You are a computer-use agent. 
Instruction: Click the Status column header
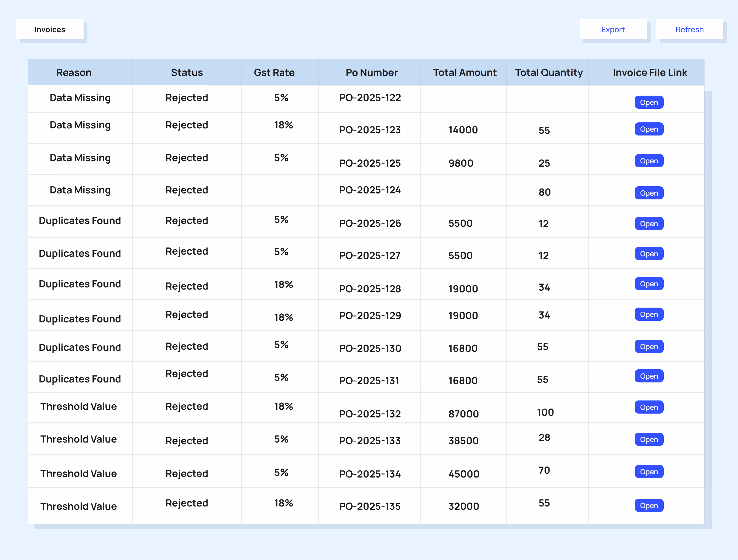coord(187,72)
